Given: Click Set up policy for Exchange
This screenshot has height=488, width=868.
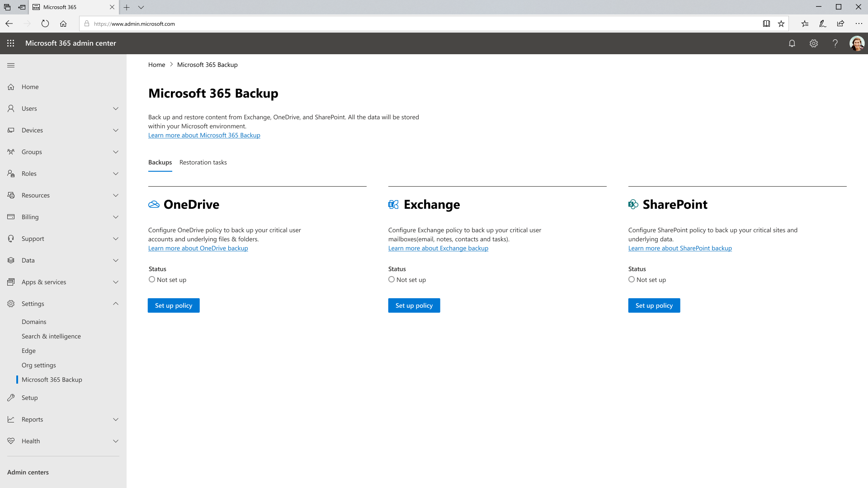Looking at the screenshot, I should coord(414,305).
